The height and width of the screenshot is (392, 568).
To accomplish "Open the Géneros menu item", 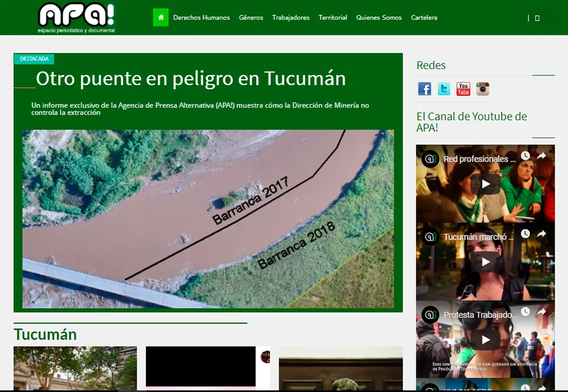I will (x=251, y=17).
